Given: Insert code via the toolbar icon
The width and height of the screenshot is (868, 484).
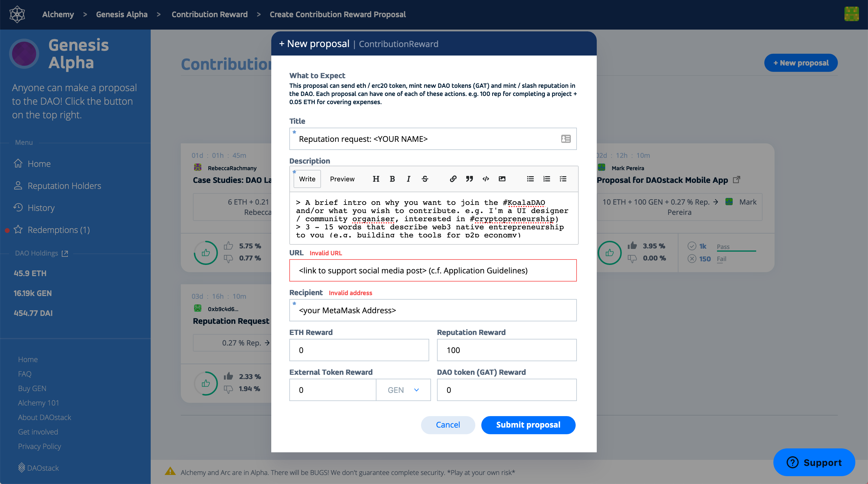Looking at the screenshot, I should tap(486, 179).
